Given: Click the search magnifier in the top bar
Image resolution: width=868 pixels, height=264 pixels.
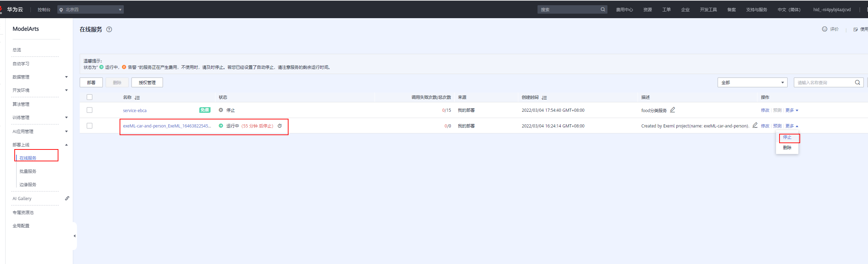Looking at the screenshot, I should pos(603,9).
